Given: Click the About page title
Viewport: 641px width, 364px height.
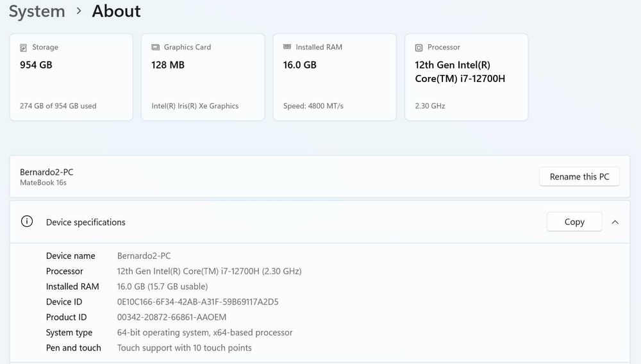Looking at the screenshot, I should click(x=116, y=12).
